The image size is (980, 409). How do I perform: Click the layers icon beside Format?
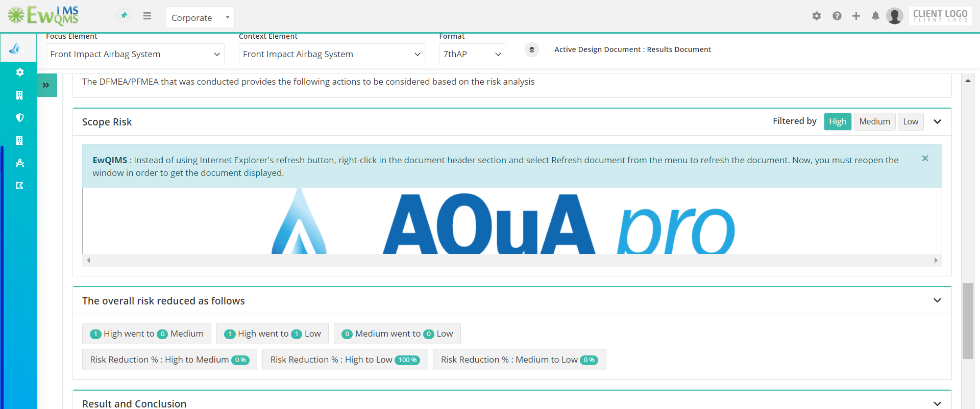click(x=532, y=49)
